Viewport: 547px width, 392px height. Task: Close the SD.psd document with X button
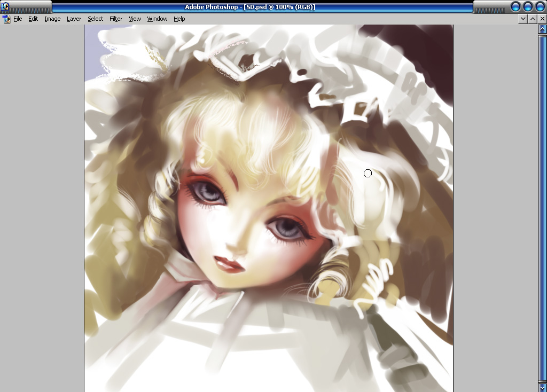pos(542,19)
